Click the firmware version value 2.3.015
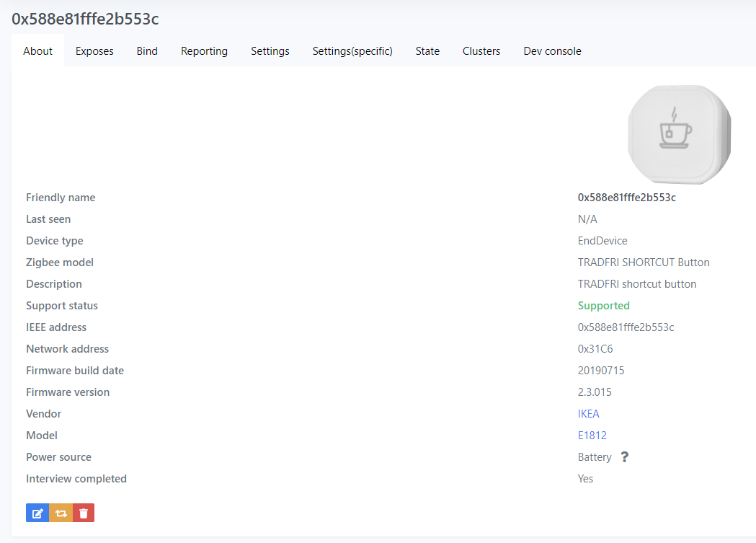 pyautogui.click(x=595, y=392)
